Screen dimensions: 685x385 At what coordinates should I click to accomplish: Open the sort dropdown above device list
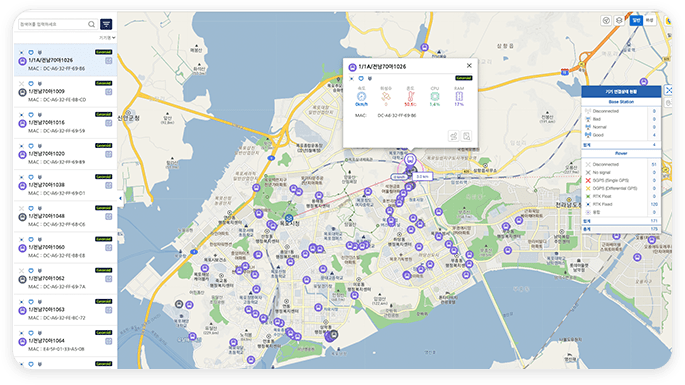107,38
